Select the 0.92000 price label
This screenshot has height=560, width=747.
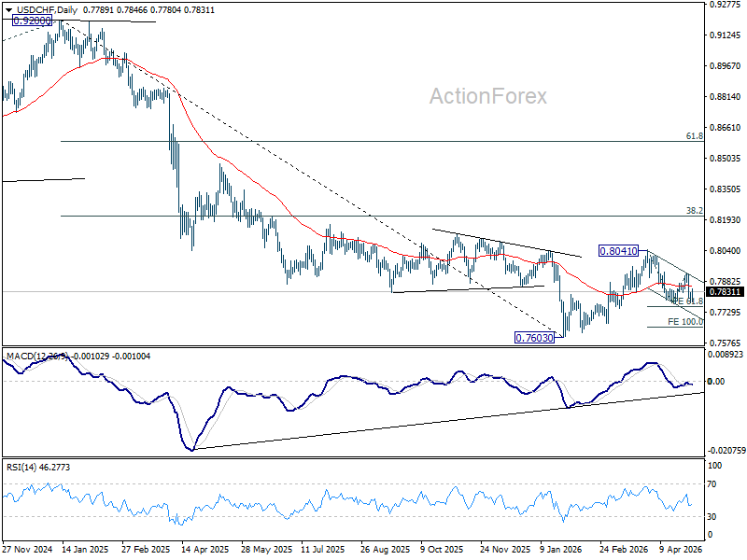32,21
